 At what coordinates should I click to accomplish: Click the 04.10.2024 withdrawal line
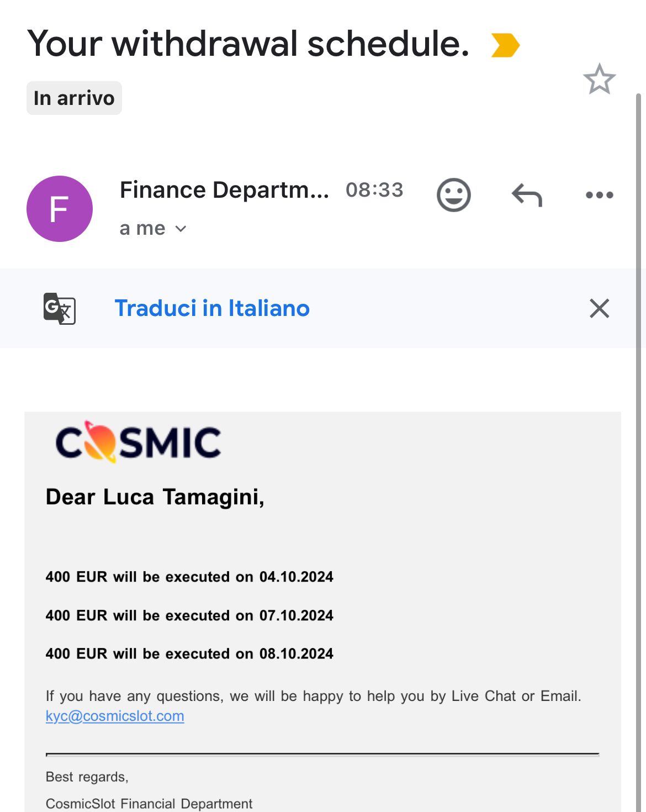coord(189,577)
